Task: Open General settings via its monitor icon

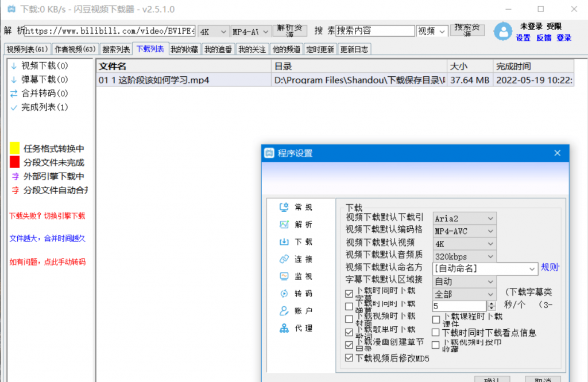Action: tap(284, 207)
